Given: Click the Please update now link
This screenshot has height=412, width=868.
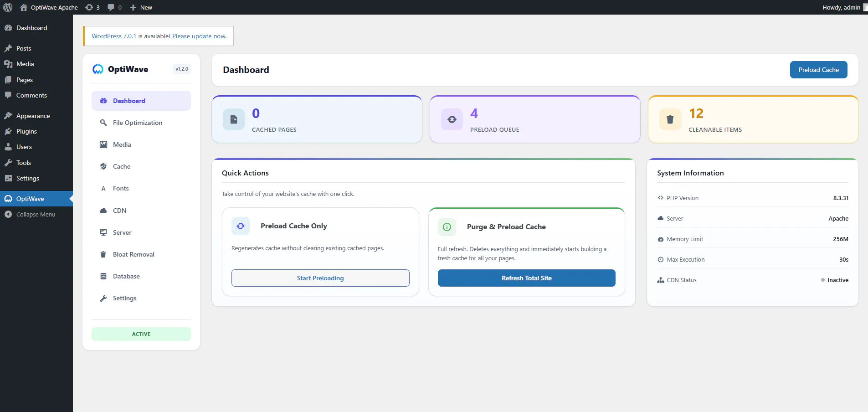Looking at the screenshot, I should [x=199, y=36].
